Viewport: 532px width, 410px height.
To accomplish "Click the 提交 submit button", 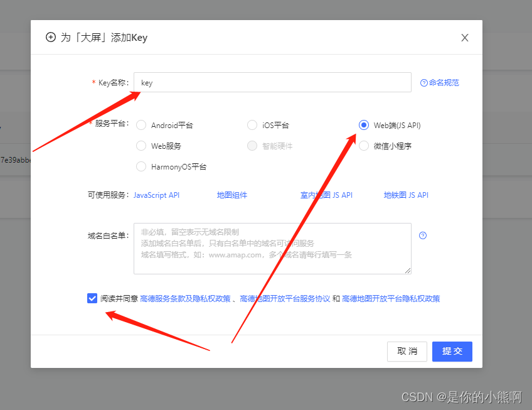I will point(452,352).
